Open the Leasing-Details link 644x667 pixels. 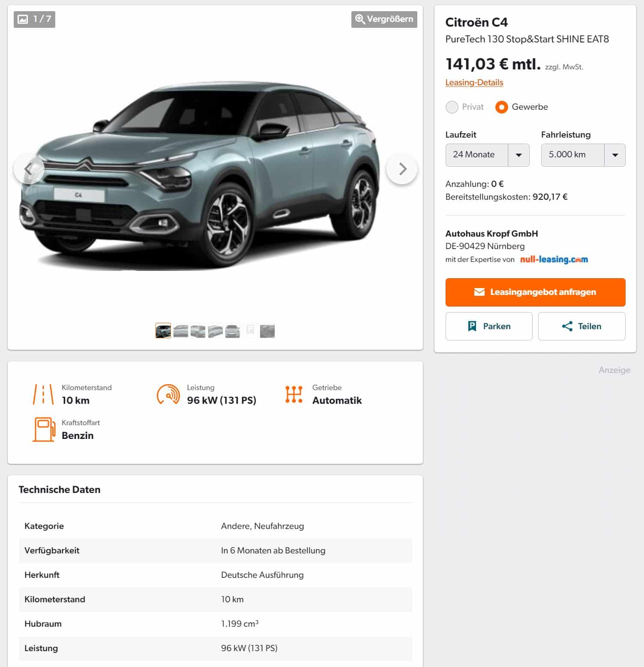pyautogui.click(x=474, y=82)
